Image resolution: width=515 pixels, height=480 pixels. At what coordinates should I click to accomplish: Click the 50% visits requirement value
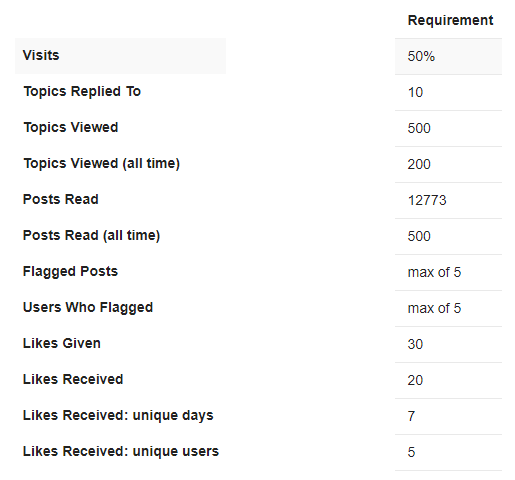421,56
